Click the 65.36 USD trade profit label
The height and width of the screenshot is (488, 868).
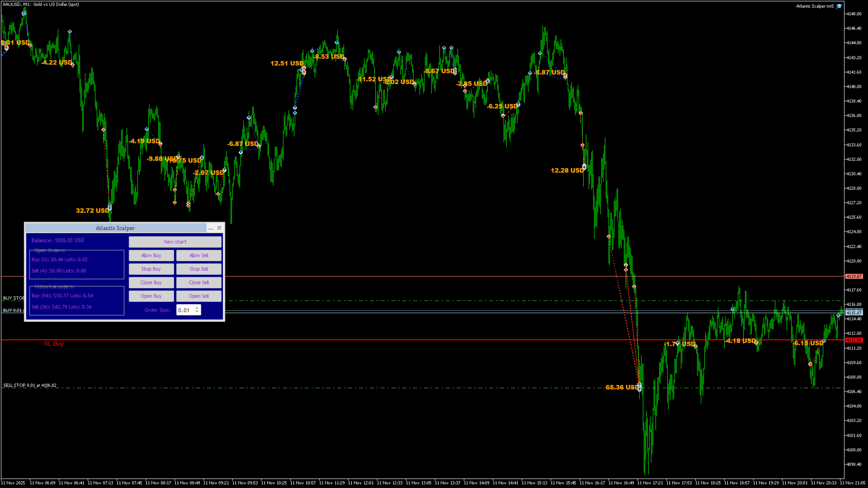(x=621, y=387)
